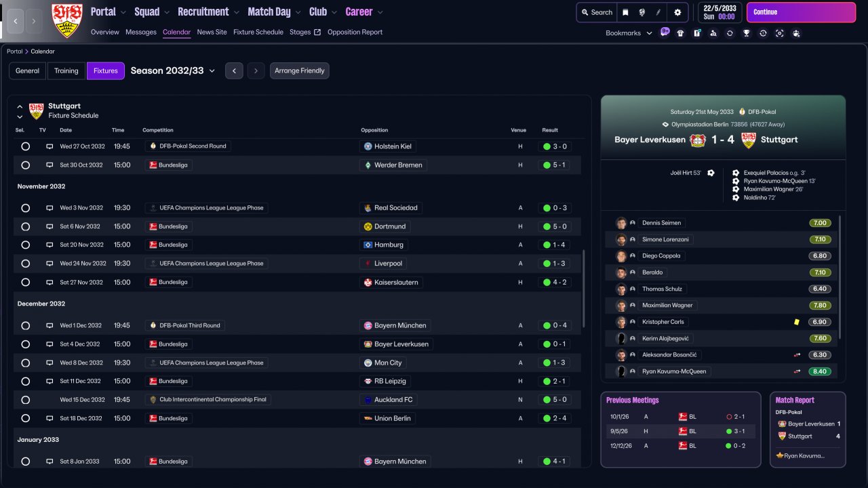Switch to the Training calendar tab

point(66,70)
